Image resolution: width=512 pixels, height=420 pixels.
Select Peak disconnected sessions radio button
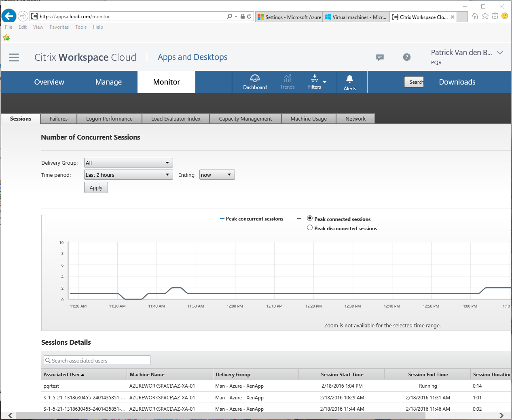click(310, 227)
